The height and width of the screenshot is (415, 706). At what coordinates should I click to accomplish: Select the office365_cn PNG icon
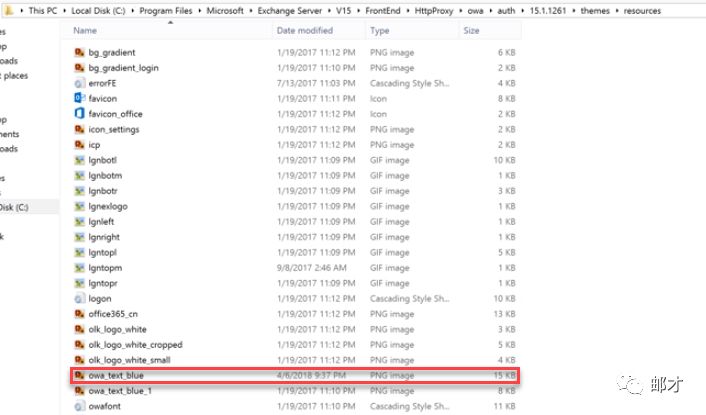point(79,314)
